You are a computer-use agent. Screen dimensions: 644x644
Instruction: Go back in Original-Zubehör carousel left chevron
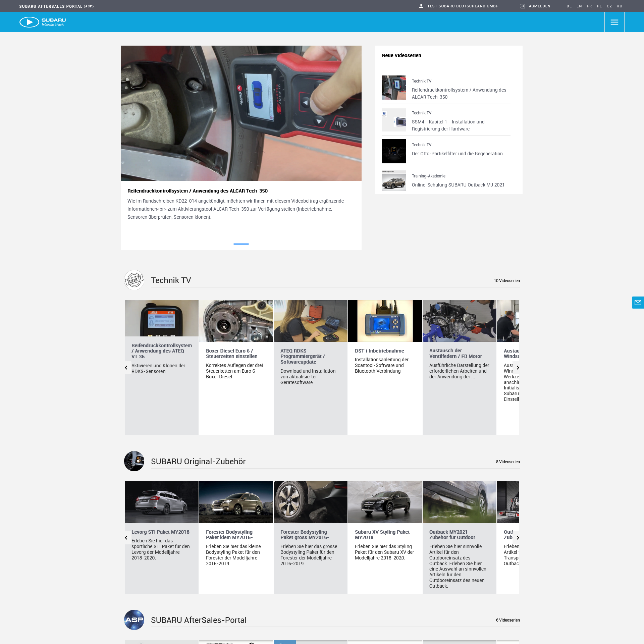pos(126,538)
